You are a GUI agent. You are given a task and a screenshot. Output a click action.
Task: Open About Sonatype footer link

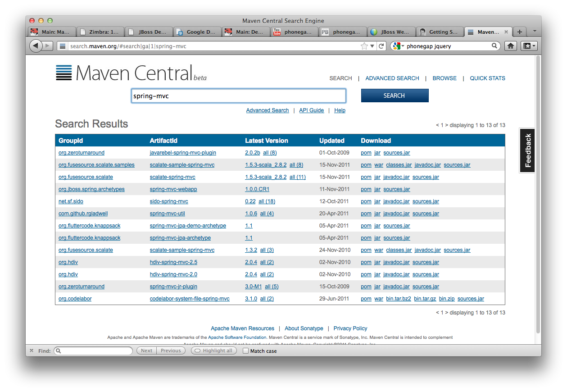click(x=304, y=328)
